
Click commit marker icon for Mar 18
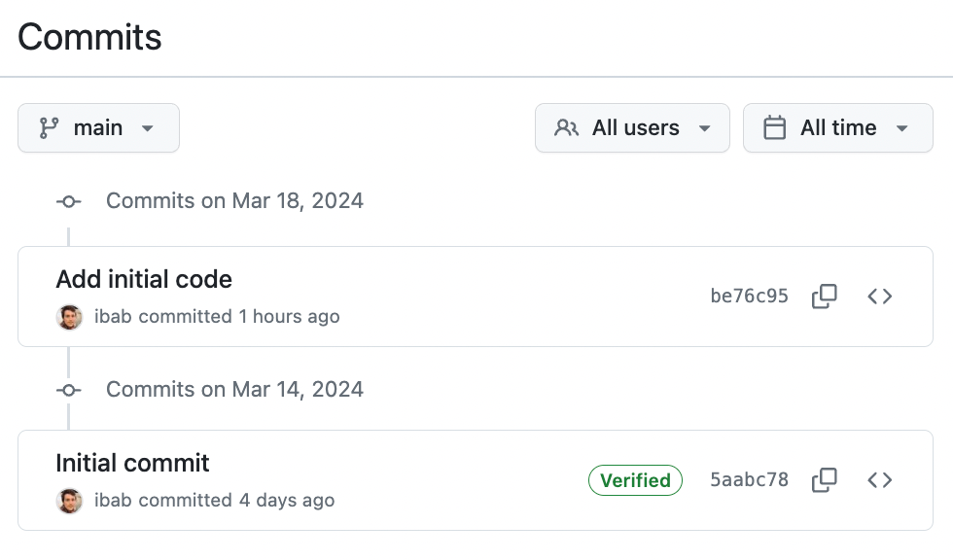click(x=69, y=201)
